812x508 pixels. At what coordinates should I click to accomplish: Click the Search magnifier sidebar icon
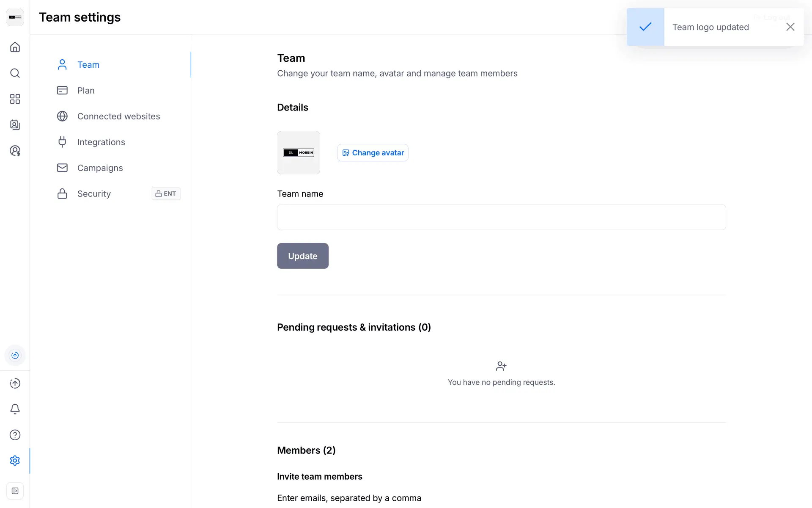pos(15,73)
